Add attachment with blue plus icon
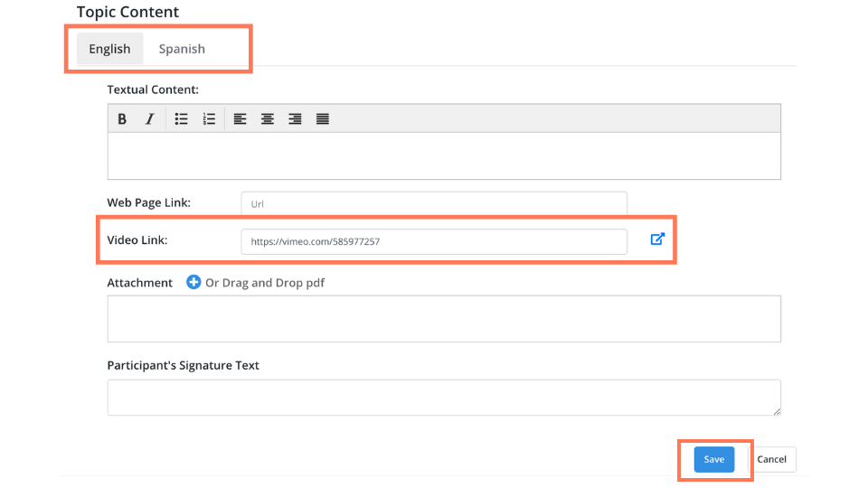 [193, 282]
